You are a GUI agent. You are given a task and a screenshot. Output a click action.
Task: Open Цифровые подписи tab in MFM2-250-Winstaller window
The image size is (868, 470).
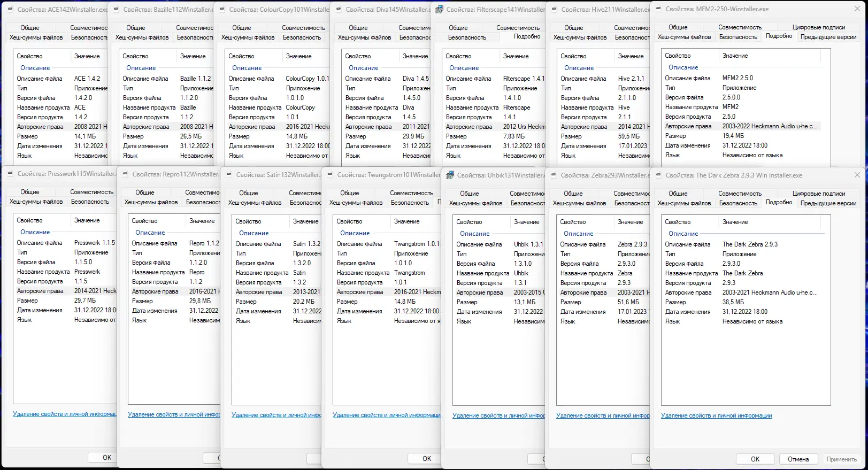tap(819, 27)
